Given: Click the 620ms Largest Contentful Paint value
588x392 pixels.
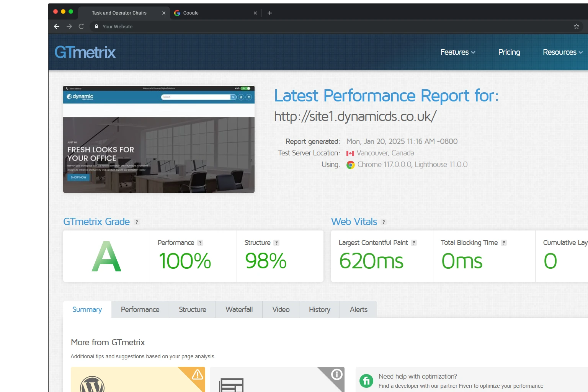Looking at the screenshot, I should coord(371,261).
